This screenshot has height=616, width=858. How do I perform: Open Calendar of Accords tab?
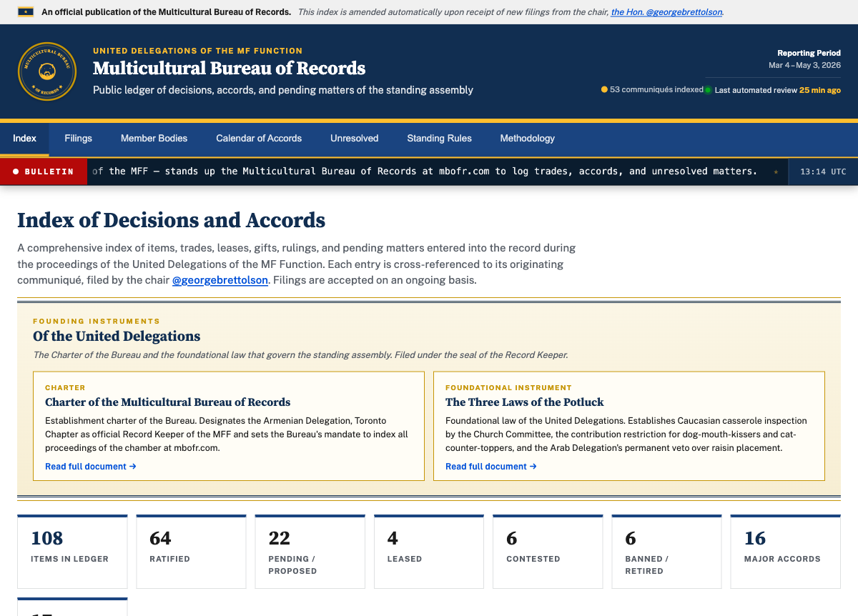click(259, 139)
